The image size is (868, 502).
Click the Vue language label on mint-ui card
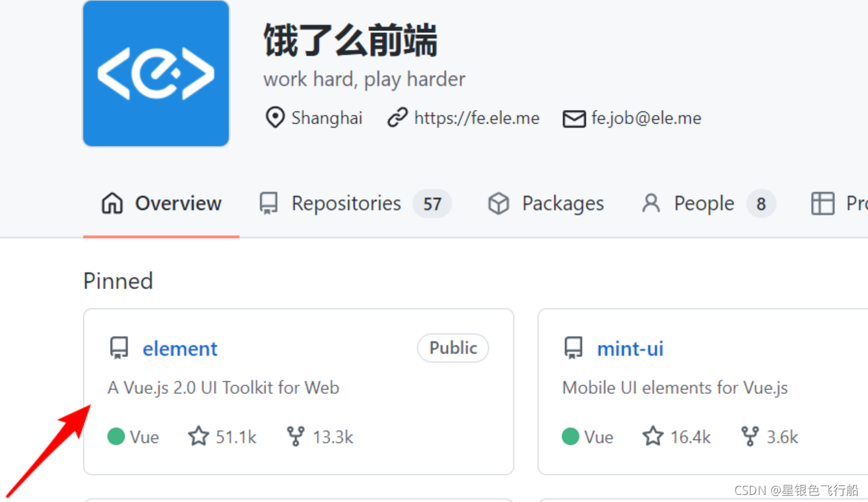599,437
